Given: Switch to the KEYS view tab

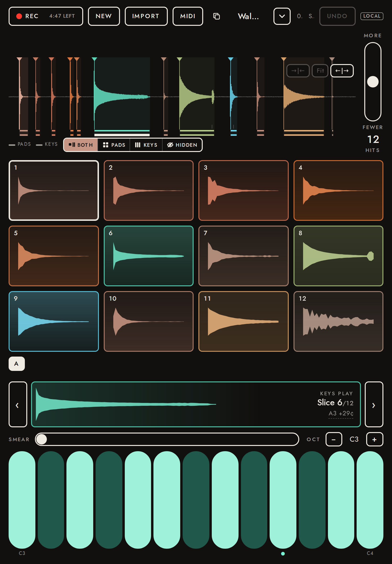Looking at the screenshot, I should coord(146,145).
